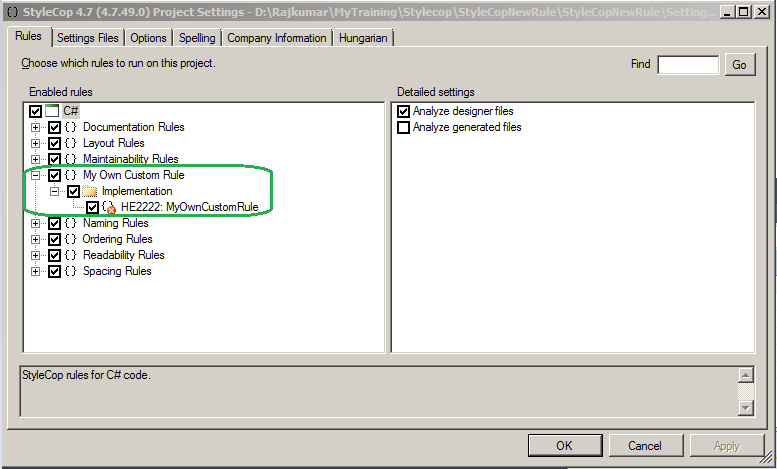Click the Go button
This screenshot has width=777, height=469.
pyautogui.click(x=740, y=64)
